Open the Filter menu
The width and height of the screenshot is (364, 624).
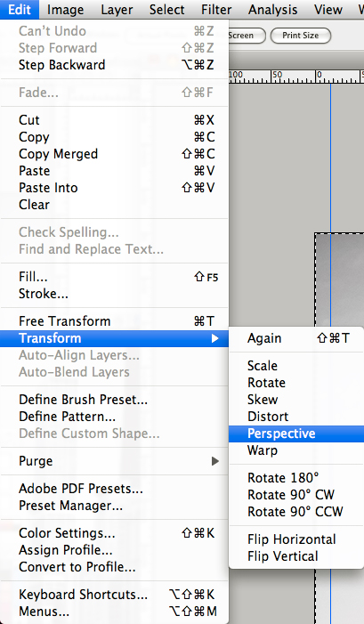(216, 10)
